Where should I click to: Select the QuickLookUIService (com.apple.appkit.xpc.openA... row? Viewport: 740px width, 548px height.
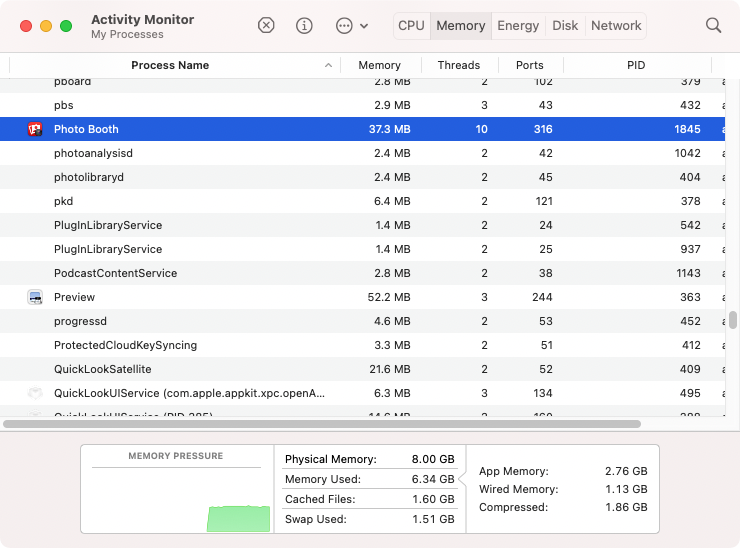click(x=362, y=393)
